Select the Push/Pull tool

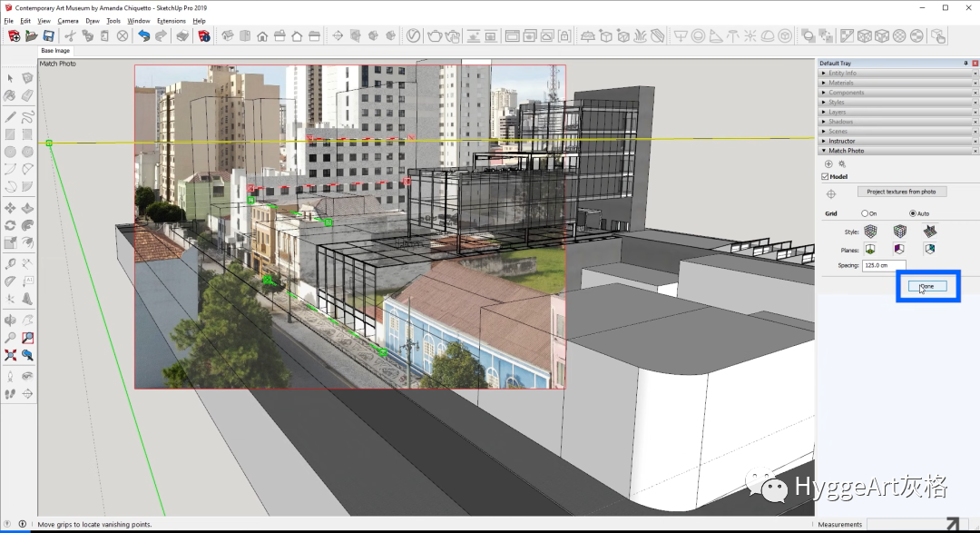tap(27, 208)
